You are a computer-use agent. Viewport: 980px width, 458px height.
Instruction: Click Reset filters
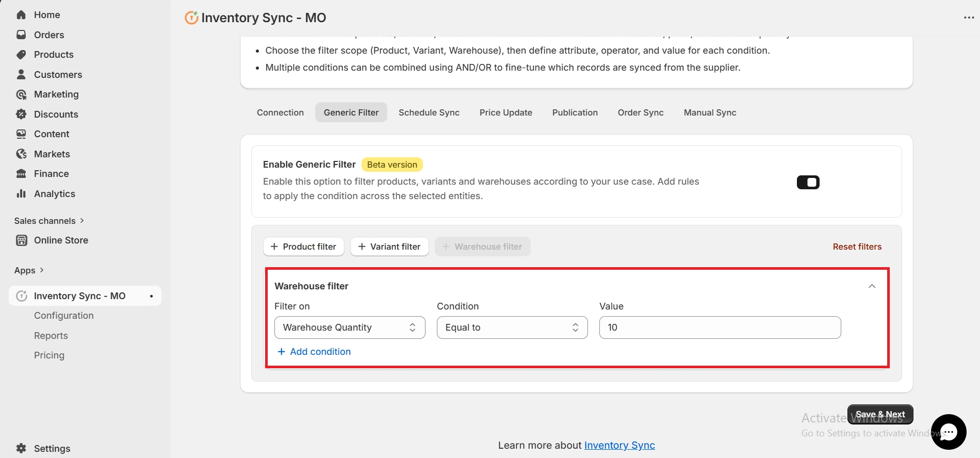point(857,247)
